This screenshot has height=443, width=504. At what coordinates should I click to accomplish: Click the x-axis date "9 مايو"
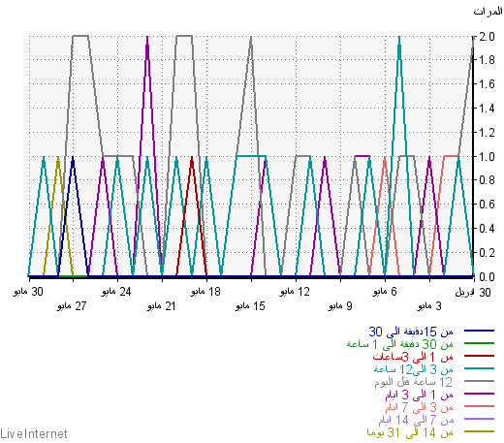click(x=339, y=306)
